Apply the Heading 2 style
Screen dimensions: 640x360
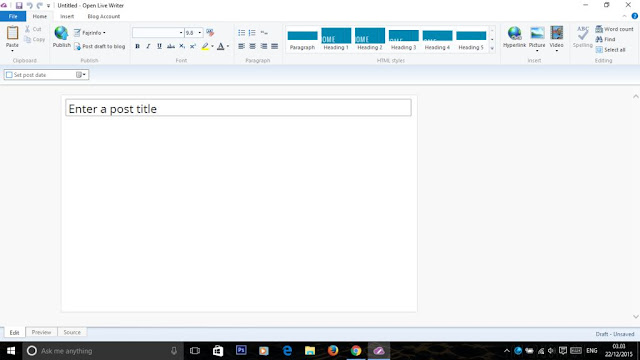pyautogui.click(x=370, y=39)
